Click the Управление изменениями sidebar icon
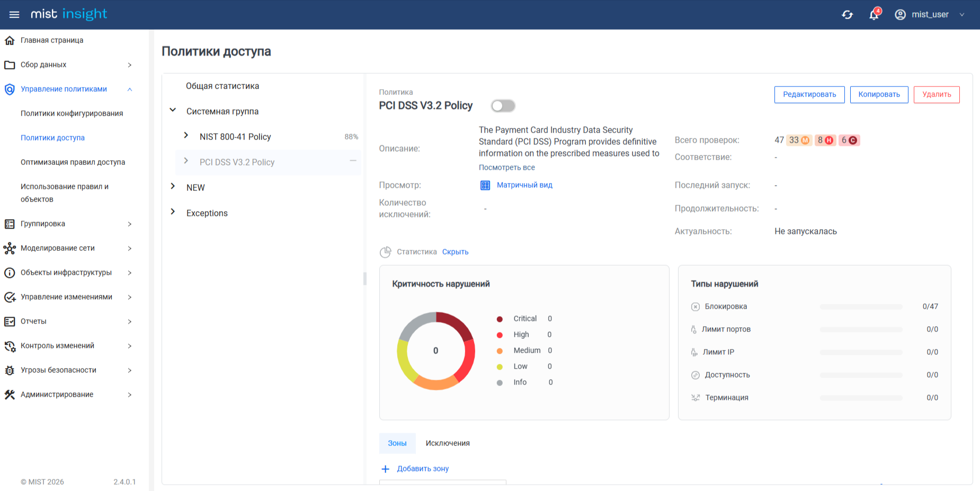Viewport: 980px width, 491px height. click(x=10, y=297)
